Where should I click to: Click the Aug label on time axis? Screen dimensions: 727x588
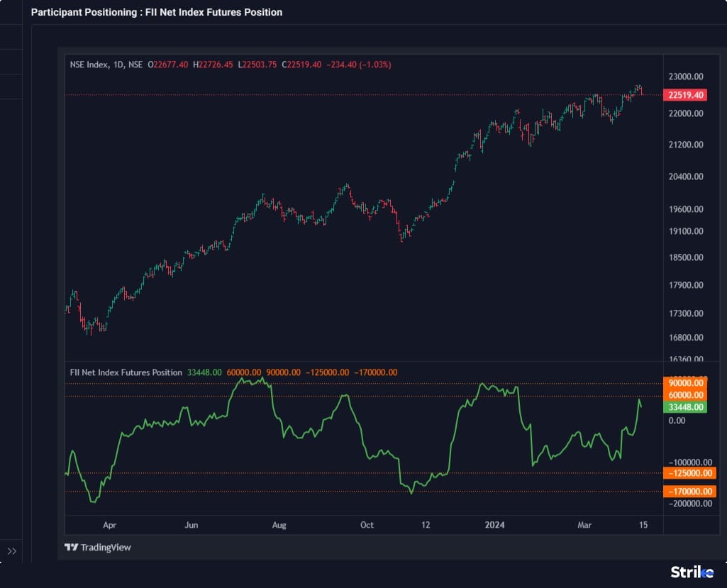[x=279, y=525]
